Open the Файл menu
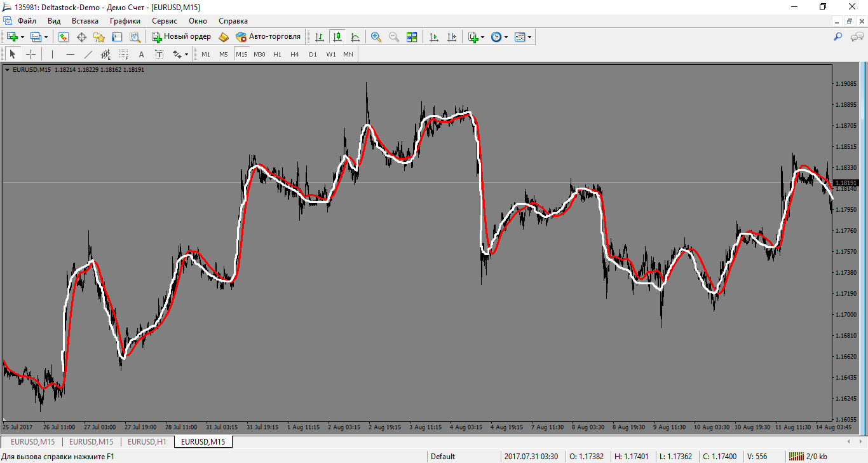868x463 pixels. [27, 21]
